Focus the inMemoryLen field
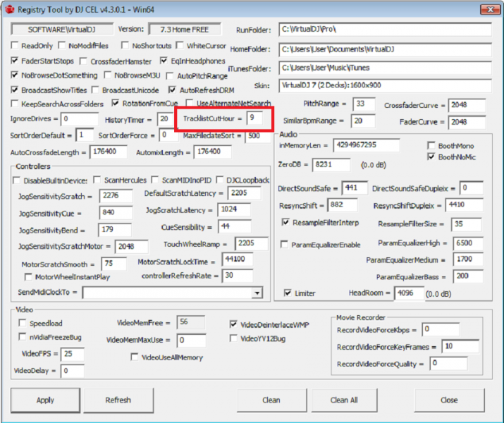This screenshot has width=504, height=423. [367, 145]
